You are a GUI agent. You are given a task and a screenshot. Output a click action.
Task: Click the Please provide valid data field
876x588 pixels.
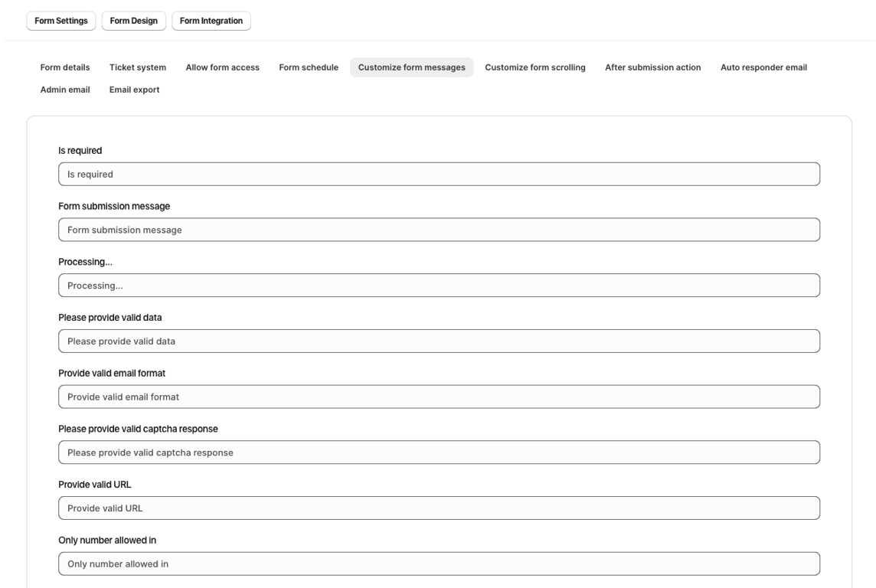[x=439, y=341]
